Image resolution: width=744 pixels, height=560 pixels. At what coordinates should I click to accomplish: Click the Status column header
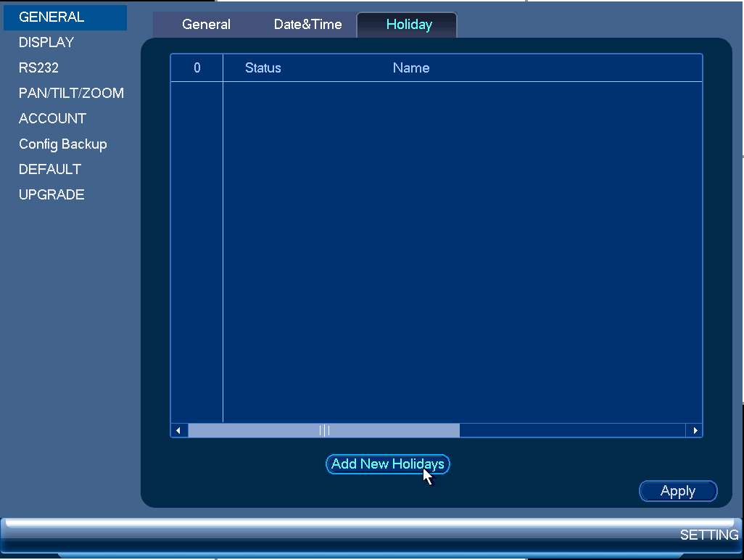coord(263,68)
